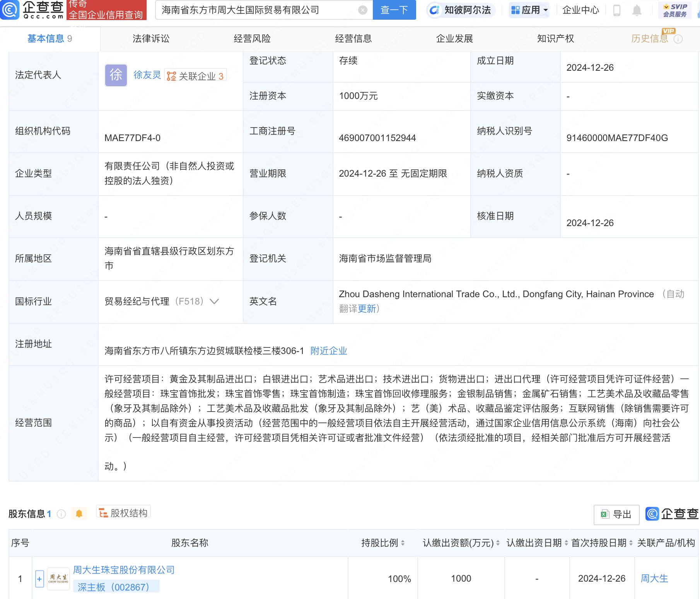
Task: Expand the 贸易经纪与代理 industry chevron
Action: pos(214,301)
